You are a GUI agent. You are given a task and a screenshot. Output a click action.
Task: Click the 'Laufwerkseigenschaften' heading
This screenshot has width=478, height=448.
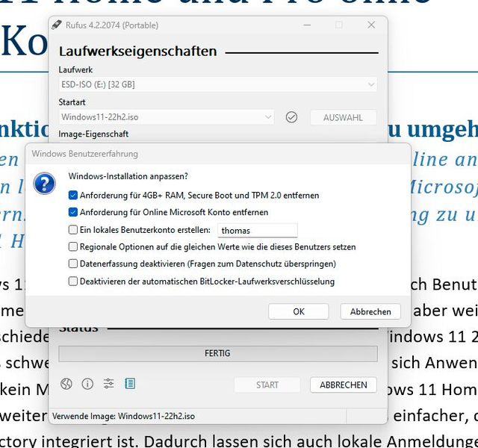tap(137, 52)
